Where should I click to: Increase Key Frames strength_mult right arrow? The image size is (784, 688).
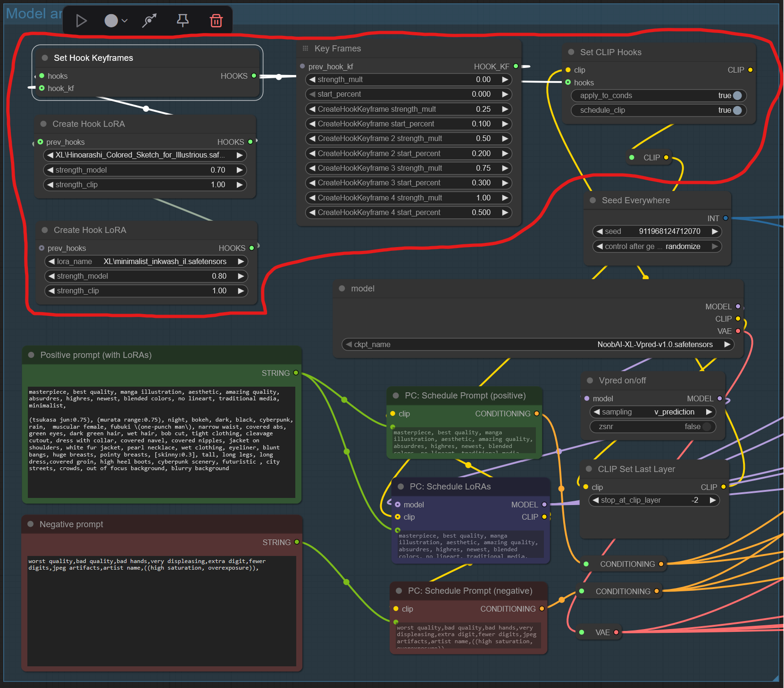pyautogui.click(x=505, y=80)
